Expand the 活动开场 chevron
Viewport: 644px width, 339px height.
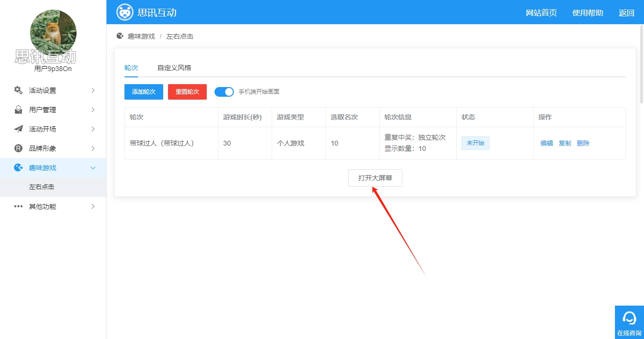coord(93,129)
